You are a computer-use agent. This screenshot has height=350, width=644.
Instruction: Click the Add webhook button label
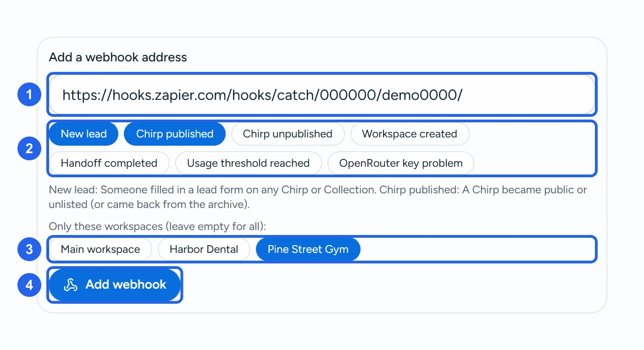[126, 284]
